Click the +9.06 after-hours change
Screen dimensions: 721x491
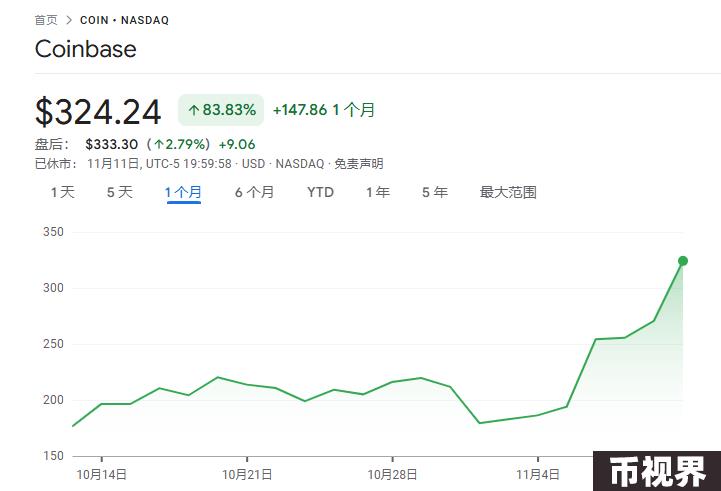[237, 144]
